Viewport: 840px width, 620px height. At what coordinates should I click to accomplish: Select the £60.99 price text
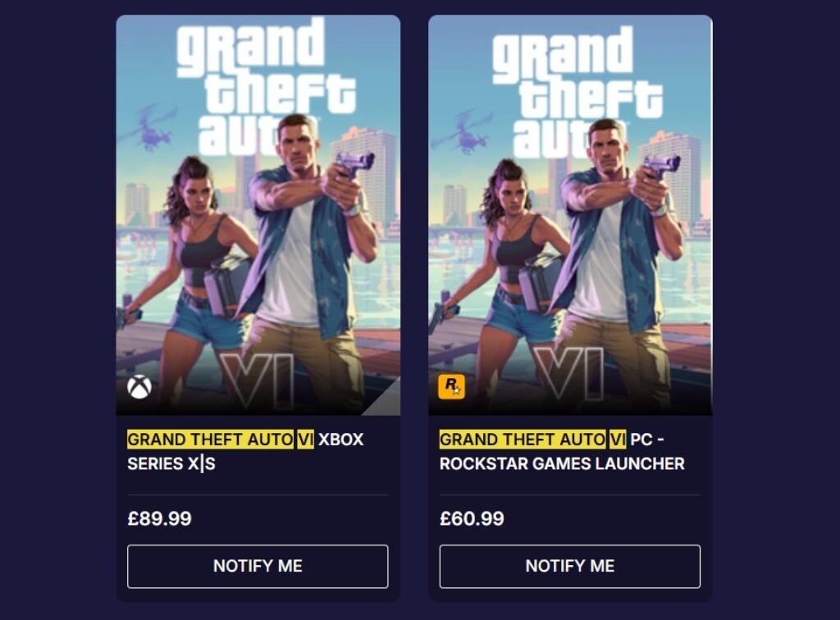[x=472, y=518]
